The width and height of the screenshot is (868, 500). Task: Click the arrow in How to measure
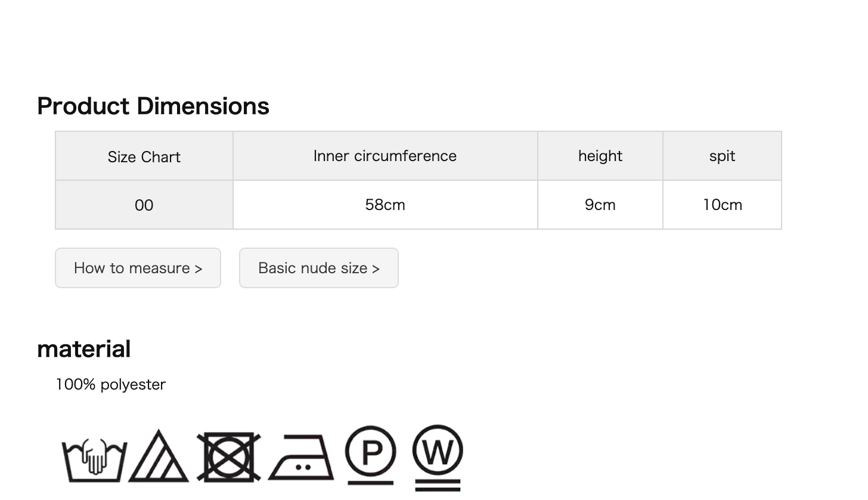(x=199, y=268)
